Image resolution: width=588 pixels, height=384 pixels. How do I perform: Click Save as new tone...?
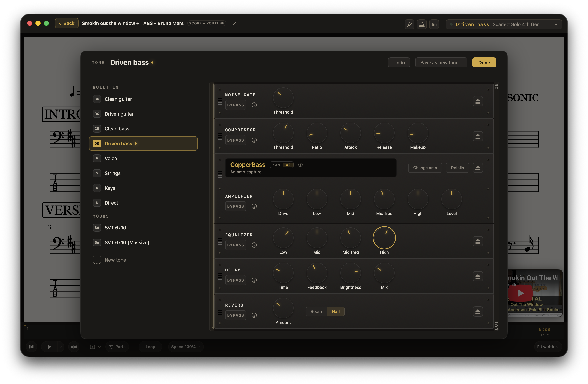pos(441,62)
